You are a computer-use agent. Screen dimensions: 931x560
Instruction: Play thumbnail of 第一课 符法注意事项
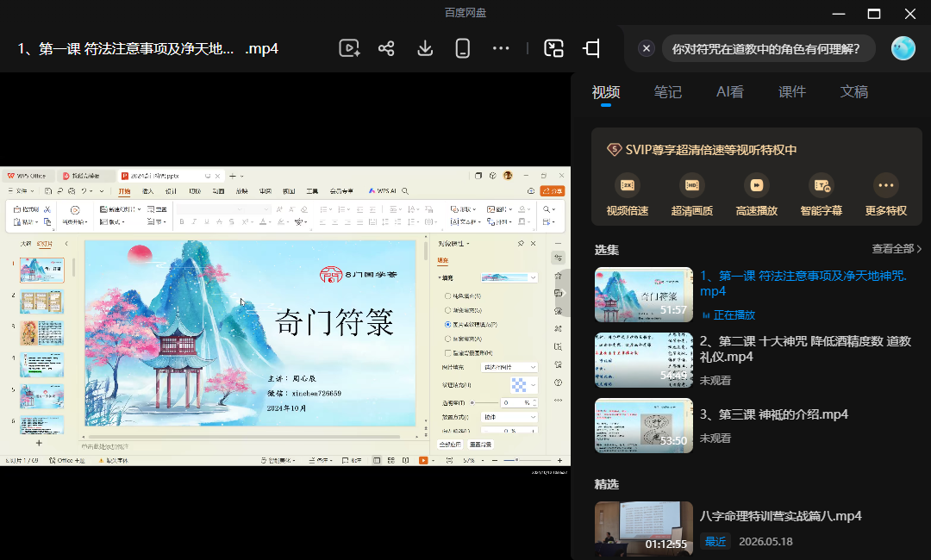coord(644,295)
